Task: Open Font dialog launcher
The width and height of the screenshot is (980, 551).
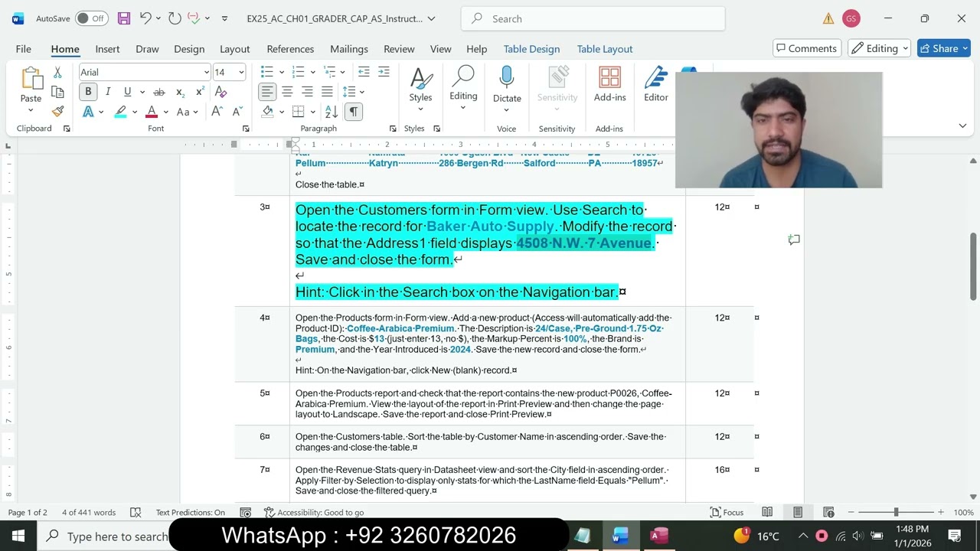Action: coord(246,129)
